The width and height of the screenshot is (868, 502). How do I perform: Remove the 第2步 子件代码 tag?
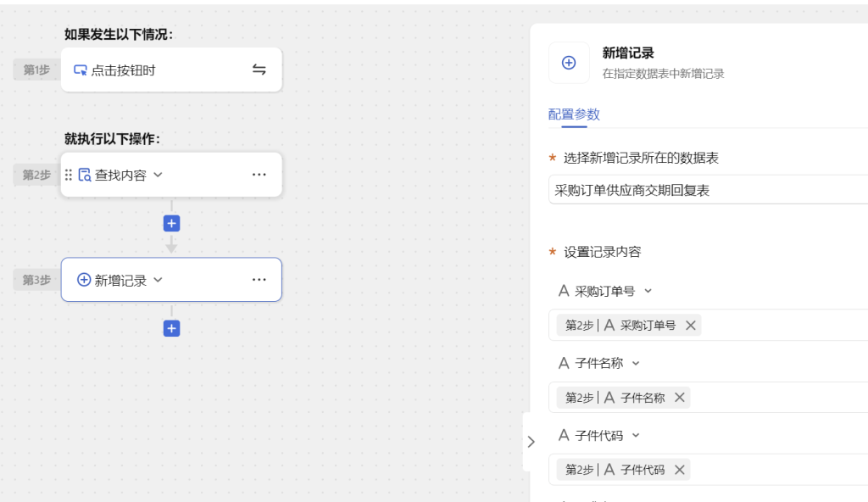pos(679,470)
